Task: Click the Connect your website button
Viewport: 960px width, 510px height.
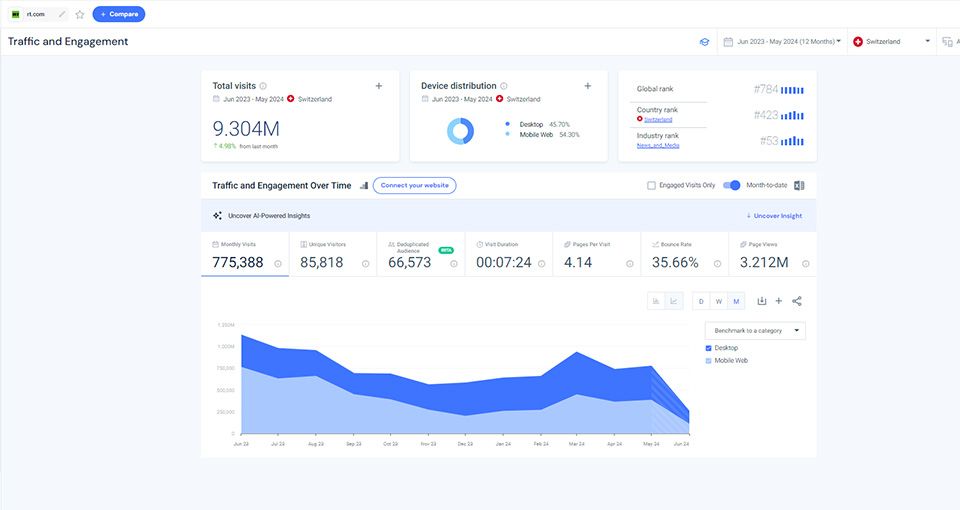Action: tap(414, 185)
